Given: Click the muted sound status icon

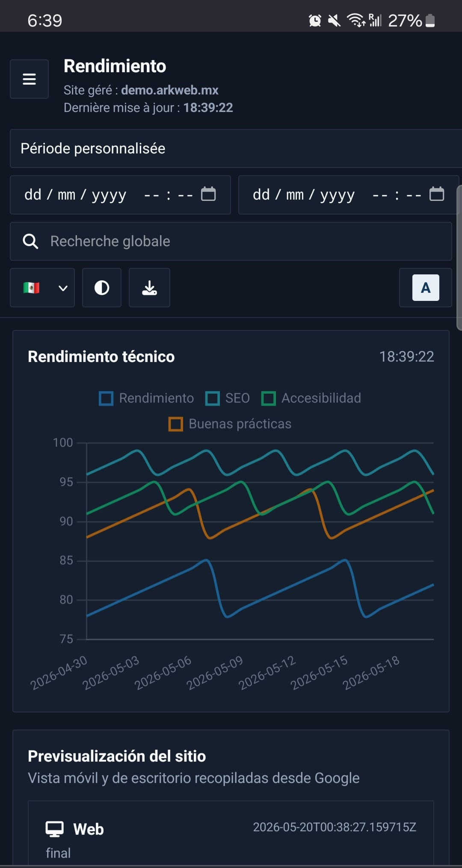Looking at the screenshot, I should point(334,21).
